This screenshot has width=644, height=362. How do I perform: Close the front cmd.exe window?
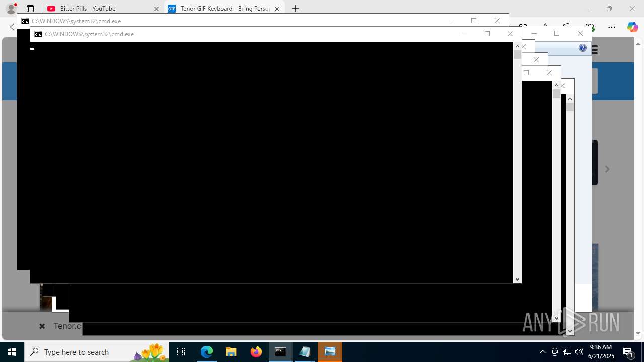point(510,34)
